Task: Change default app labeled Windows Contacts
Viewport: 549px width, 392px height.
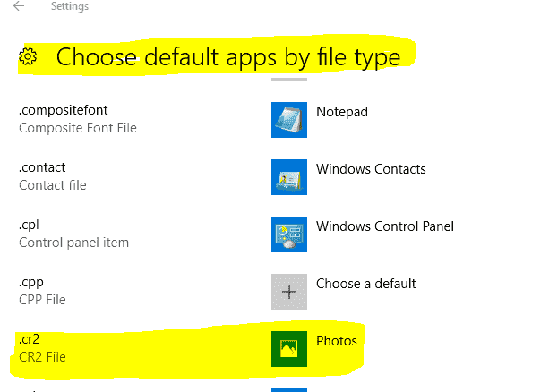Action: pyautogui.click(x=371, y=169)
